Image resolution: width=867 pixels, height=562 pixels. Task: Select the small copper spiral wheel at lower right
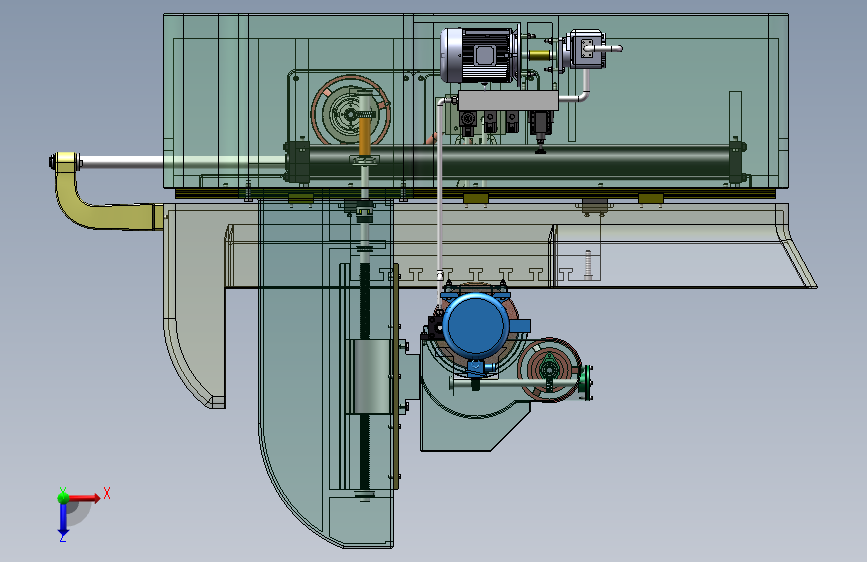pos(548,369)
